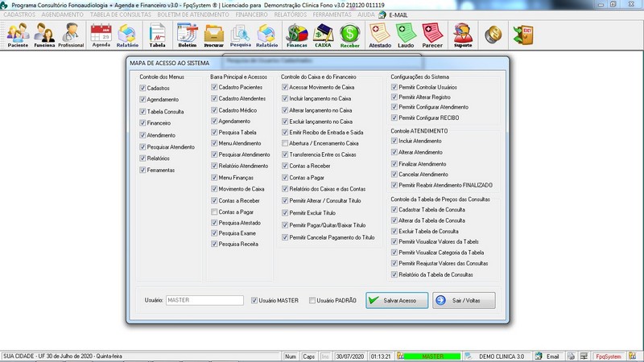Click the Salvar Acesso button
Viewport: 644px width, 362px height.
coord(397,300)
